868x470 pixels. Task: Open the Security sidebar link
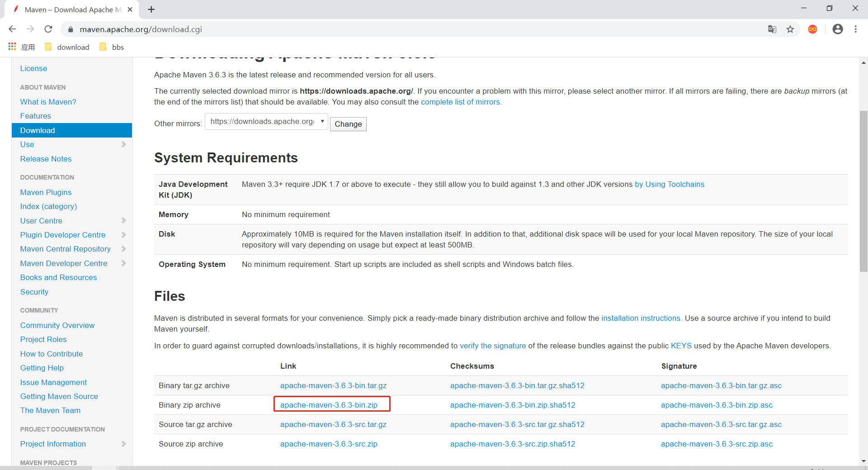click(34, 292)
